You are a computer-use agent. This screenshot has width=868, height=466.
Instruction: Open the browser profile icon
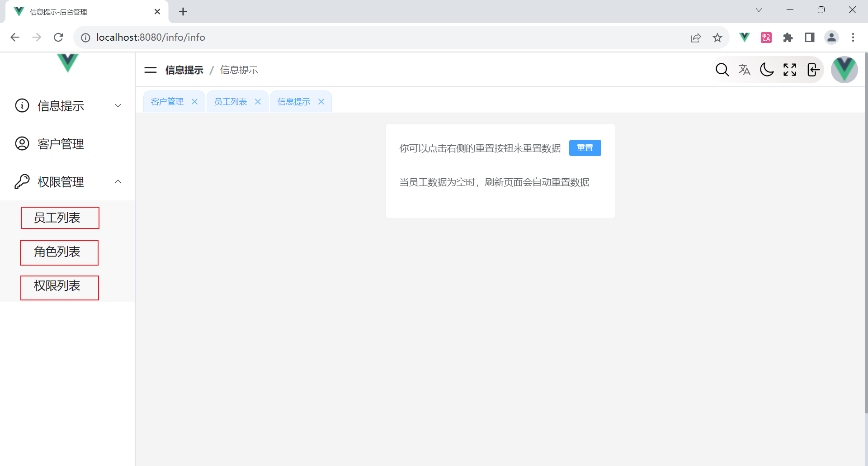pos(831,37)
